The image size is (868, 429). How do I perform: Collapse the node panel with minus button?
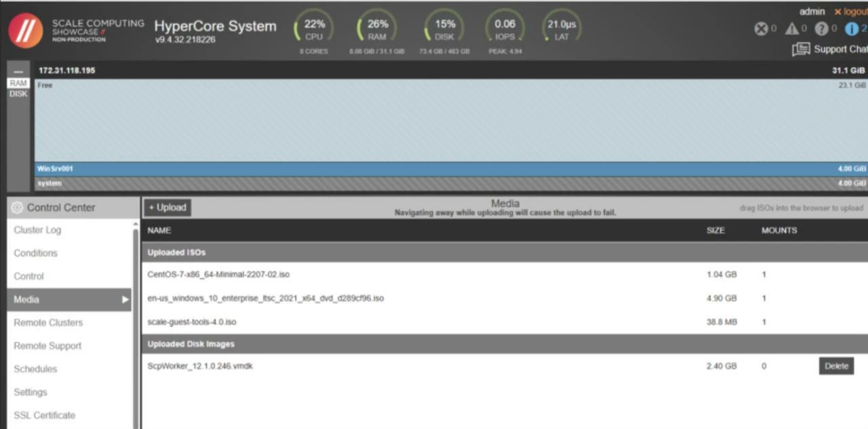pos(18,71)
